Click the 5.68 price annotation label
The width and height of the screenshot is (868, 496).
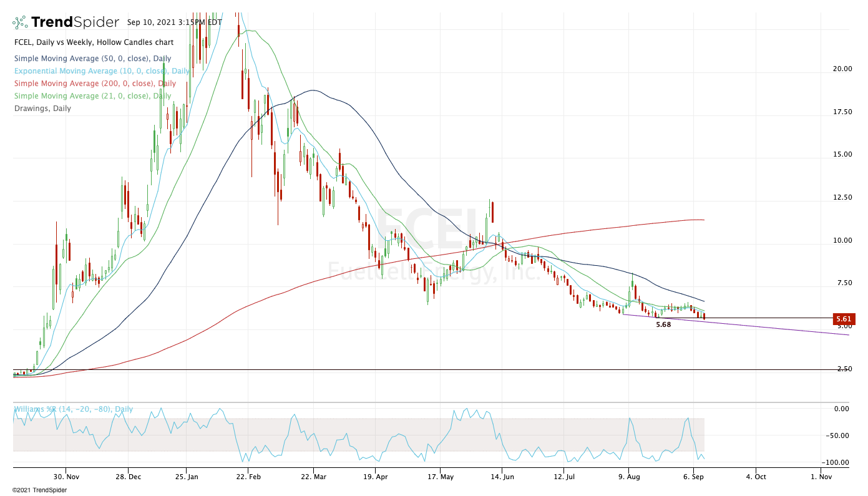pyautogui.click(x=663, y=325)
